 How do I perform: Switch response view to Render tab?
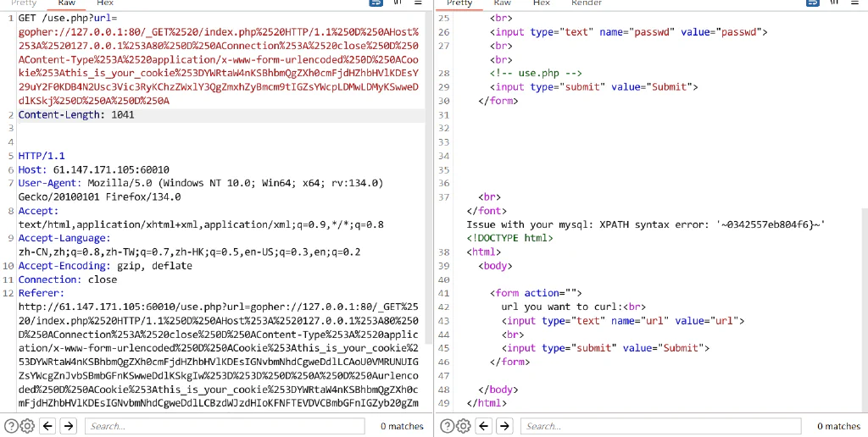tap(587, 3)
